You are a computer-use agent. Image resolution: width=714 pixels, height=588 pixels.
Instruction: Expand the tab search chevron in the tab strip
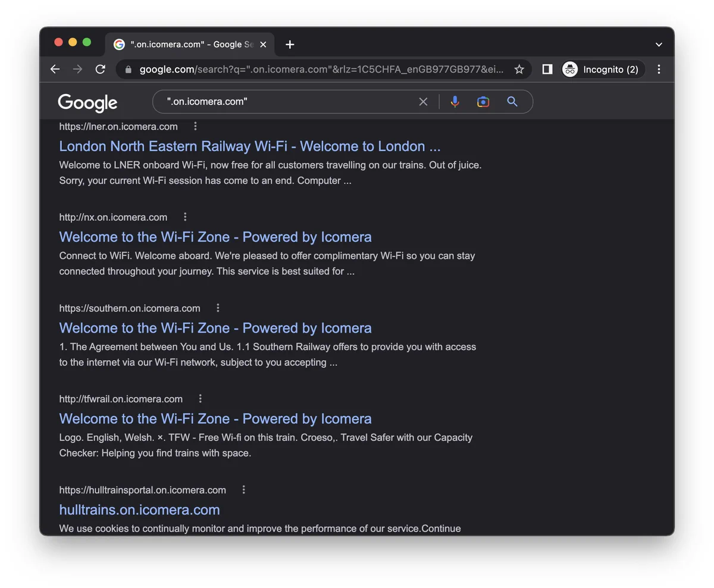[659, 45]
